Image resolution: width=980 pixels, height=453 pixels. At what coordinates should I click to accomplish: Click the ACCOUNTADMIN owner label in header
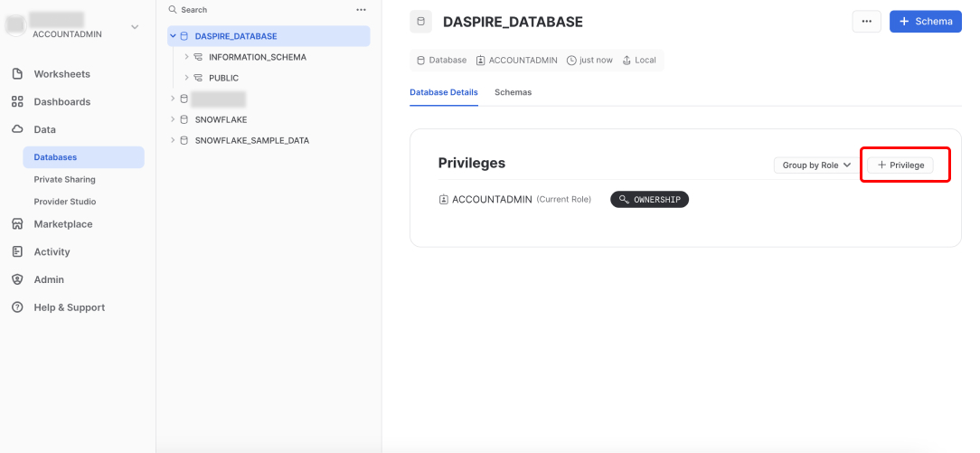point(523,60)
